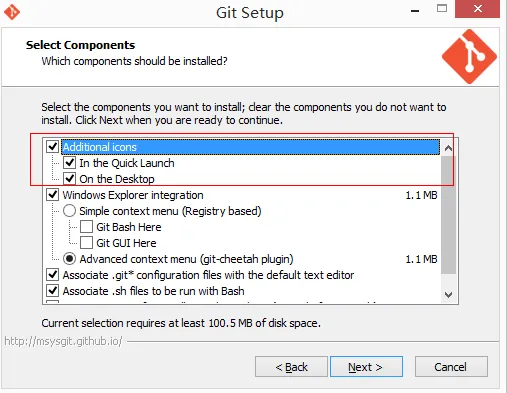Toggle Associate .sh files with Bash checkbox

[53, 291]
